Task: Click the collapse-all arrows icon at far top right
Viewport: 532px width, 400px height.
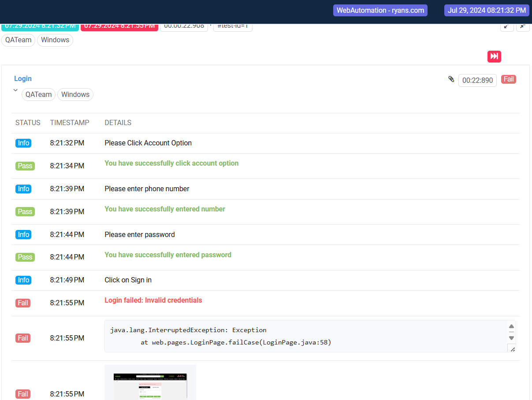Action: (x=523, y=26)
